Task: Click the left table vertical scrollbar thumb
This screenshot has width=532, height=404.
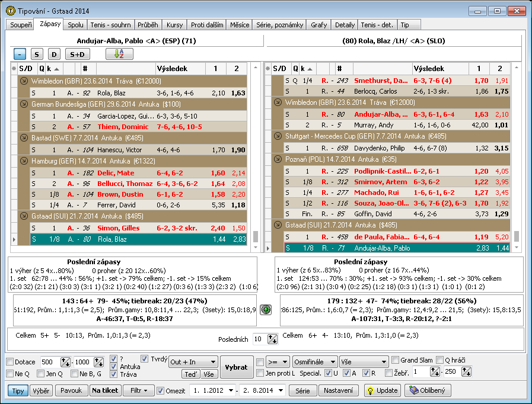Action: click(x=256, y=236)
